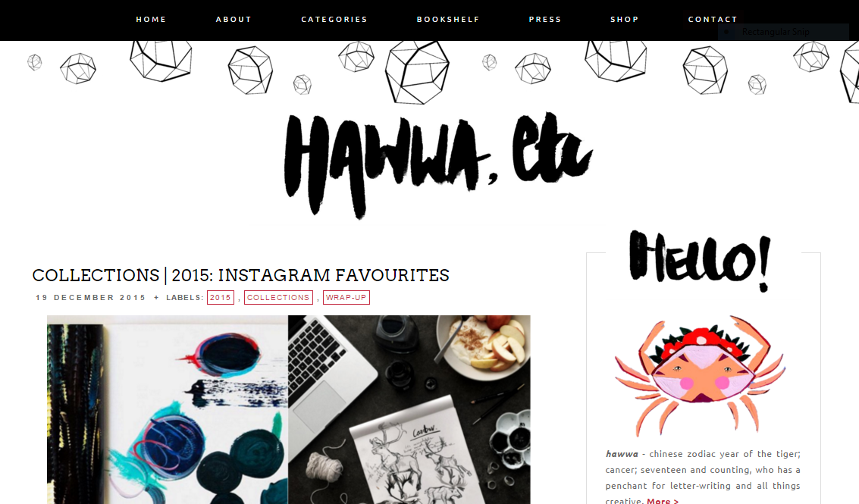Viewport: 859px width, 504px height.
Task: Open the Collections 2015 Instagram Favourites post title
Action: pyautogui.click(x=240, y=275)
